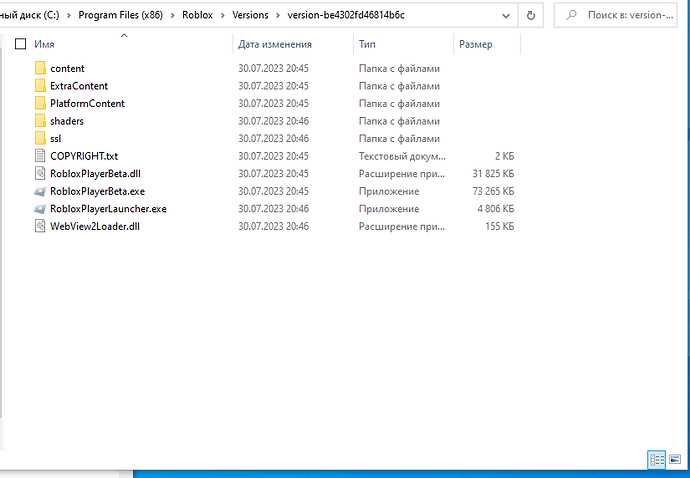Select the file name content
The width and height of the screenshot is (690, 478).
pos(67,69)
